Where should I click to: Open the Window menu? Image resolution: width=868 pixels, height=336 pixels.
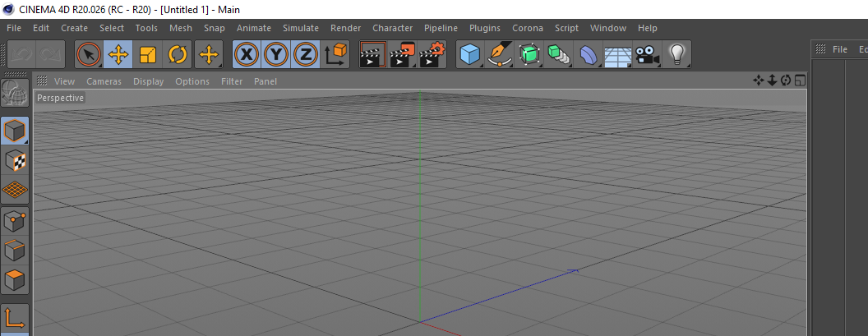tap(607, 28)
